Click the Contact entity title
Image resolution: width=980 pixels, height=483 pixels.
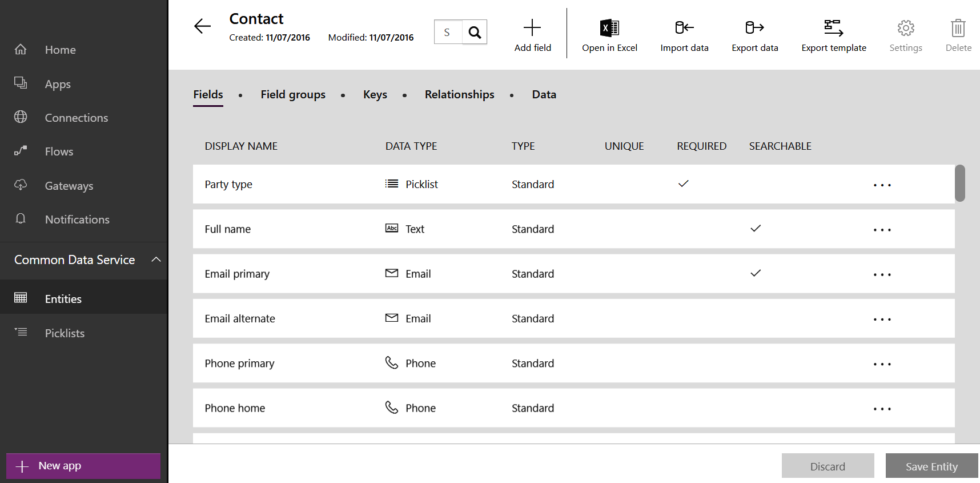pyautogui.click(x=256, y=19)
